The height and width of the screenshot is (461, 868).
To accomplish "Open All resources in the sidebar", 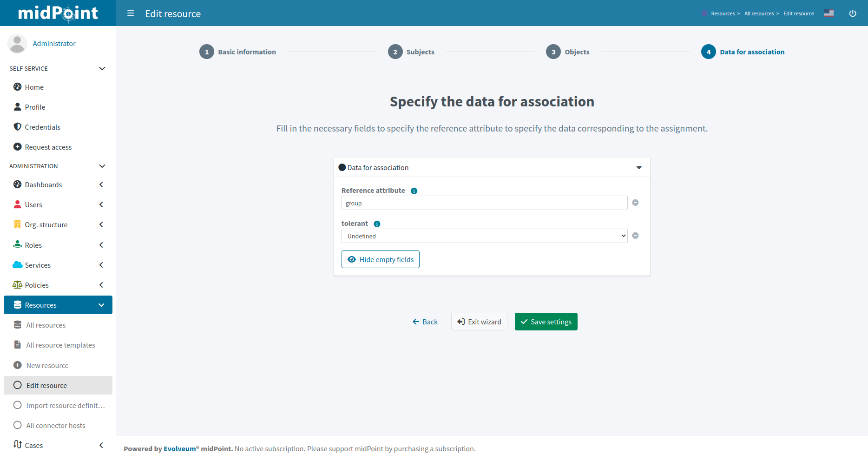I will click(x=46, y=325).
